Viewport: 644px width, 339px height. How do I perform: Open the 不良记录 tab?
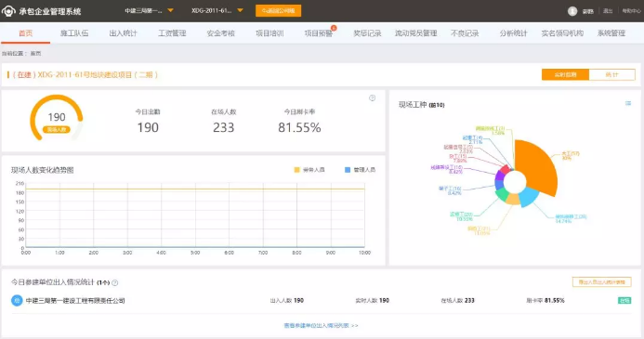click(465, 33)
